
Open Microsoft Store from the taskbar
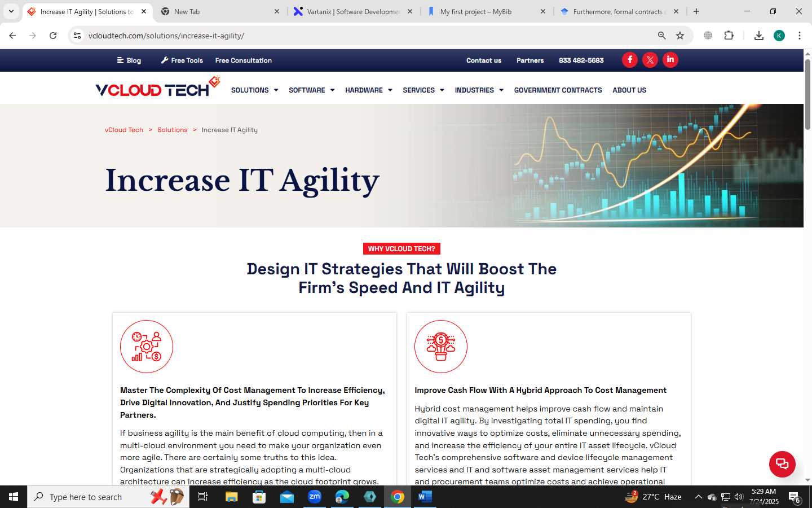[x=259, y=497]
